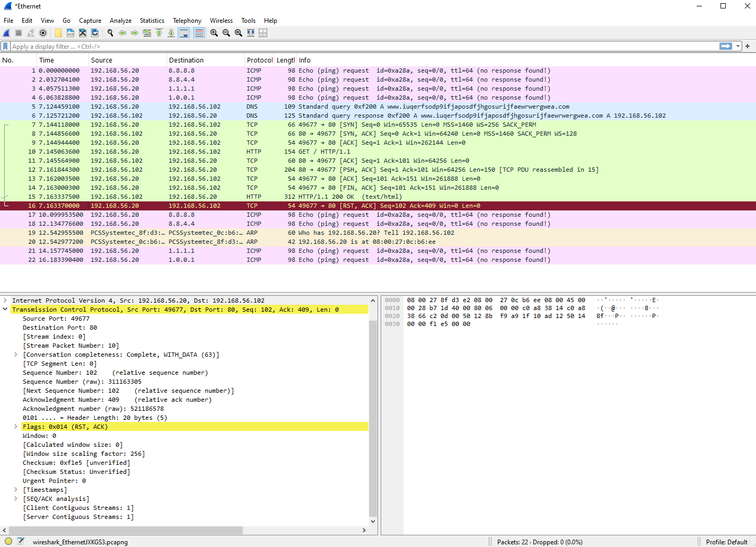Open the Telephony menu
756x547 pixels.
[187, 21]
